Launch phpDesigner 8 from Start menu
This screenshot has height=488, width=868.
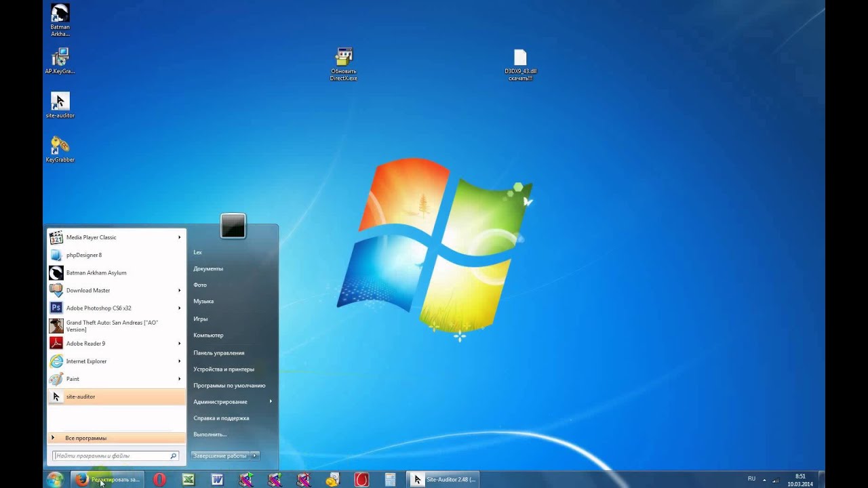tap(116, 255)
